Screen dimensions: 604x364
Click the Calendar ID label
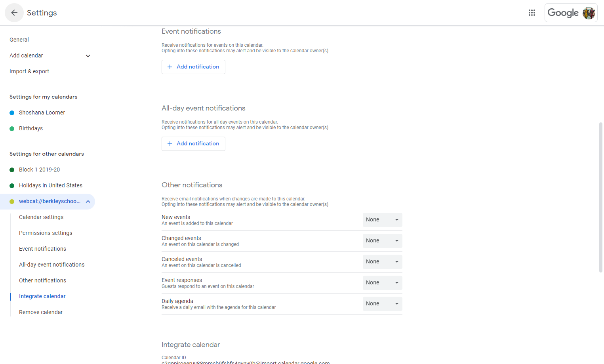173,358
